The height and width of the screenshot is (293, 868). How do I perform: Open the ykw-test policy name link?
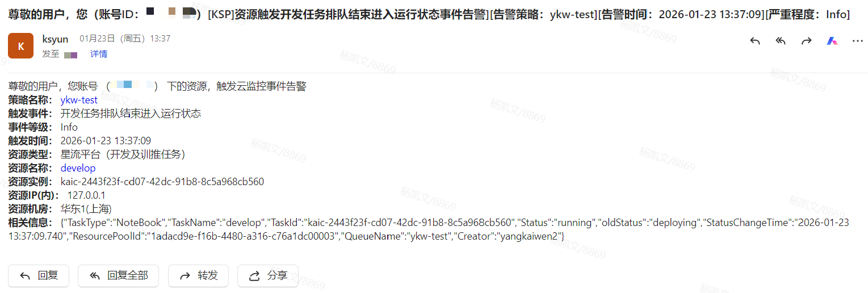pyautogui.click(x=79, y=100)
